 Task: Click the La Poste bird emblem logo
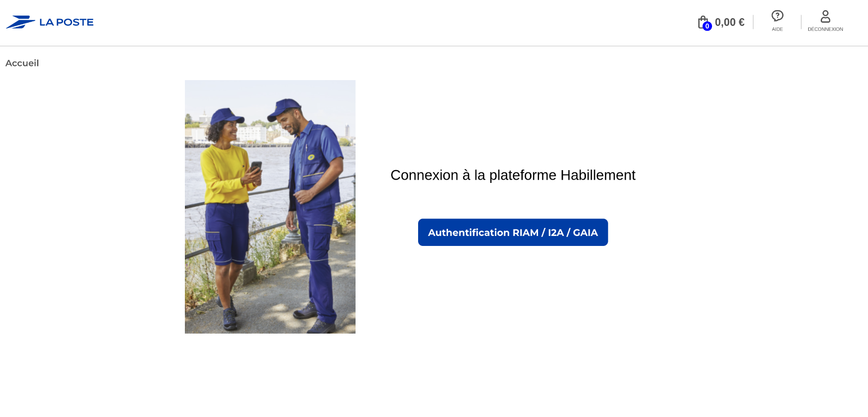click(x=20, y=22)
